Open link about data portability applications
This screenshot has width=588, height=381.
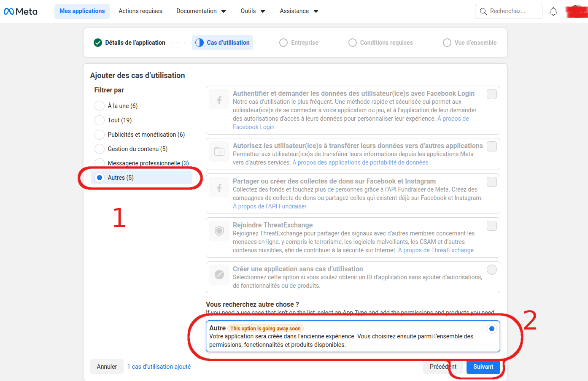[x=360, y=162]
